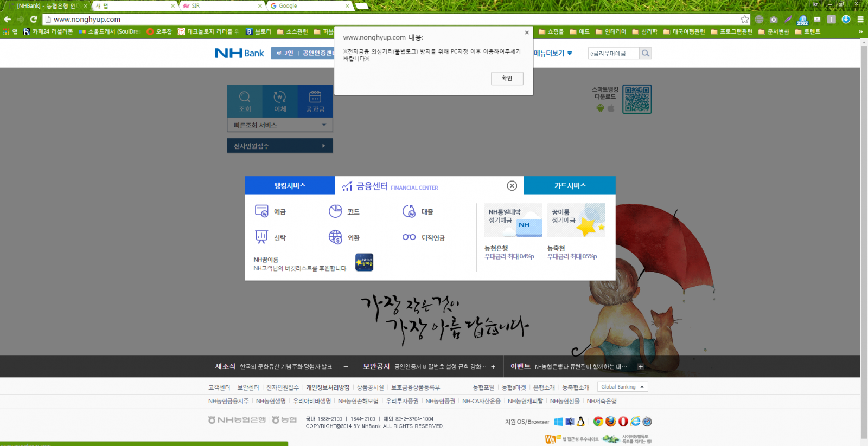This screenshot has width=868, height=446.
Task: Open the NH농협생명 affiliate link
Action: tap(271, 401)
